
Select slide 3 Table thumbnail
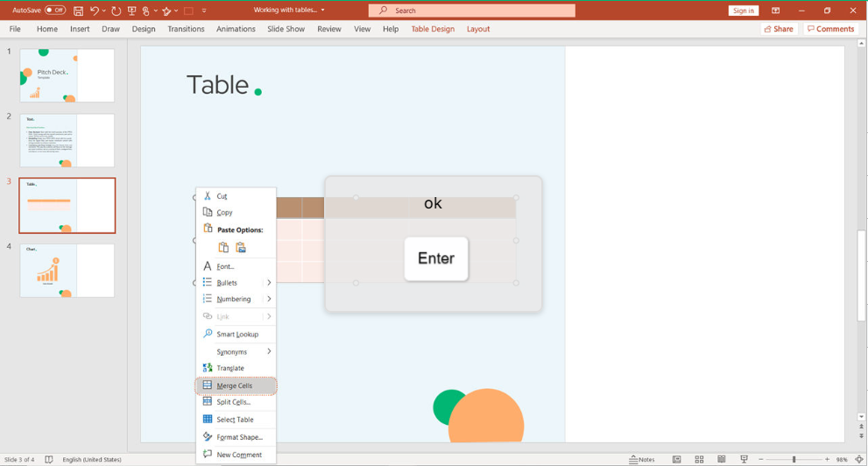(x=67, y=205)
